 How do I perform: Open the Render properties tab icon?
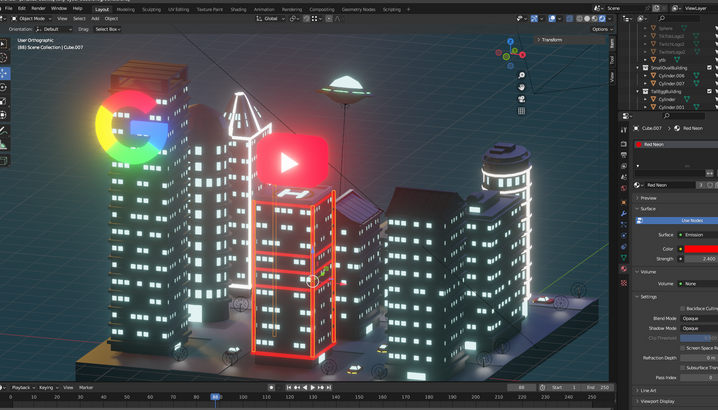tap(624, 144)
